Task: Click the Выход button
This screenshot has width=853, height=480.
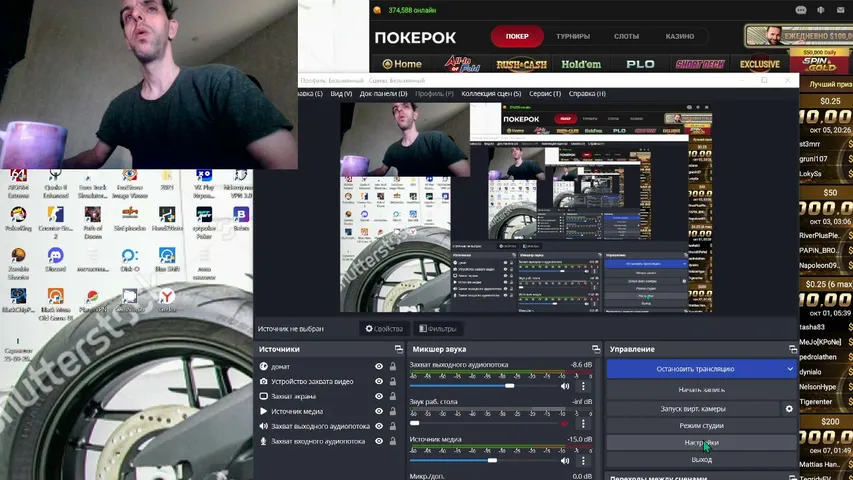Action: coord(701,460)
